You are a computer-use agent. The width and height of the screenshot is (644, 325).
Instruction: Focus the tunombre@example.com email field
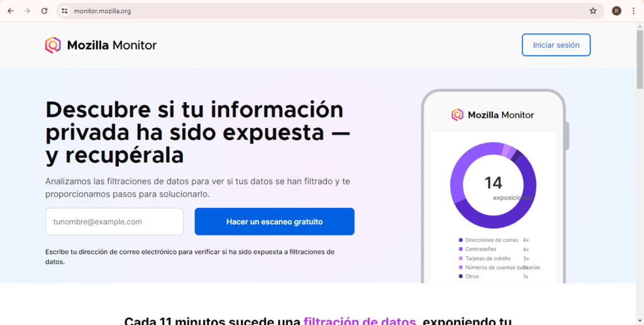(x=114, y=222)
